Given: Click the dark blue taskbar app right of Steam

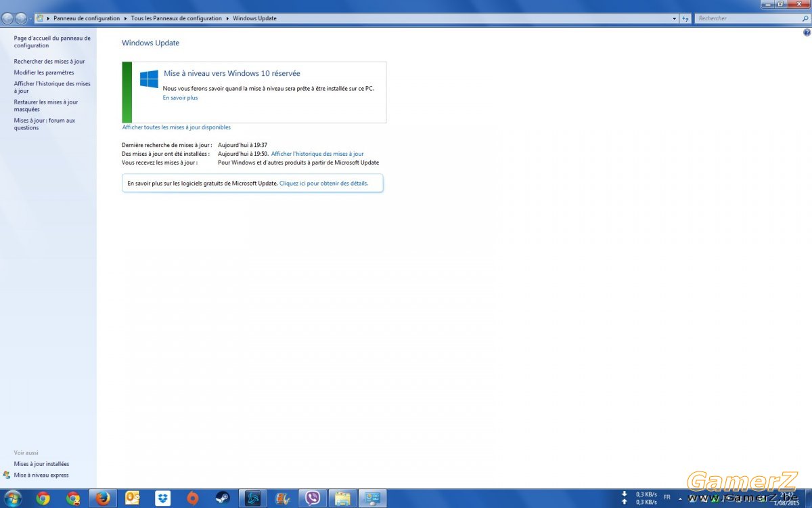Looking at the screenshot, I should click(253, 499).
